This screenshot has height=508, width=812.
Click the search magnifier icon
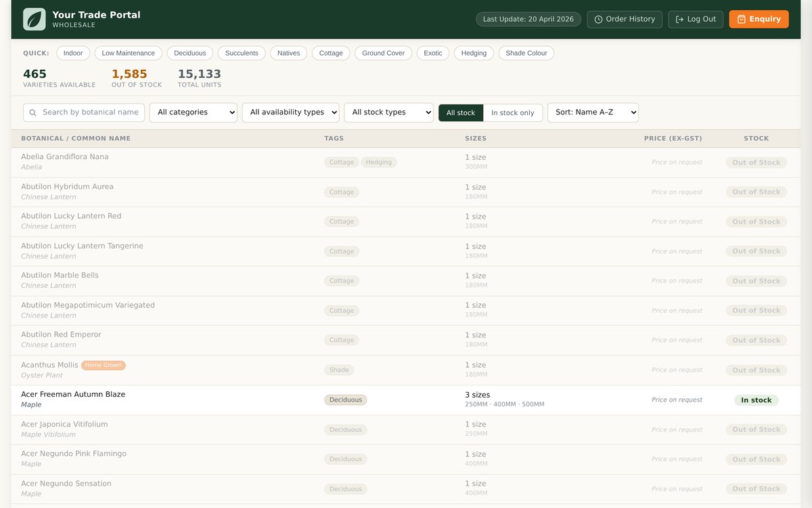(x=32, y=112)
